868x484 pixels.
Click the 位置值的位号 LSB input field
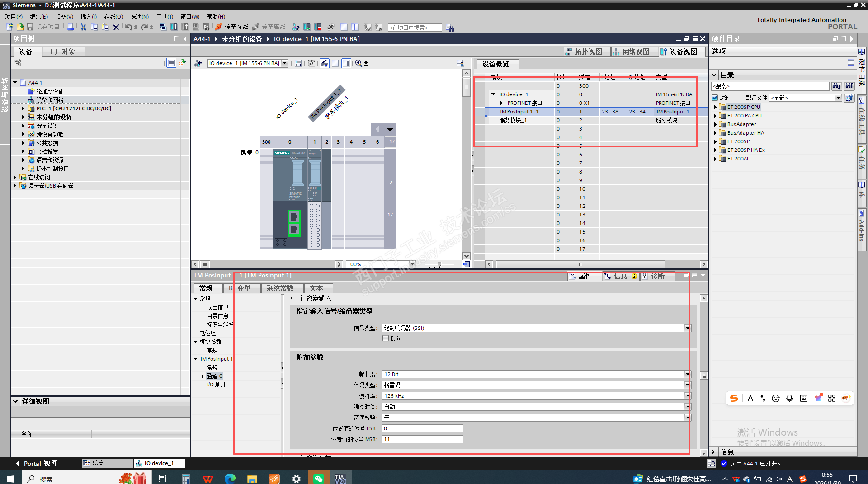coord(423,428)
